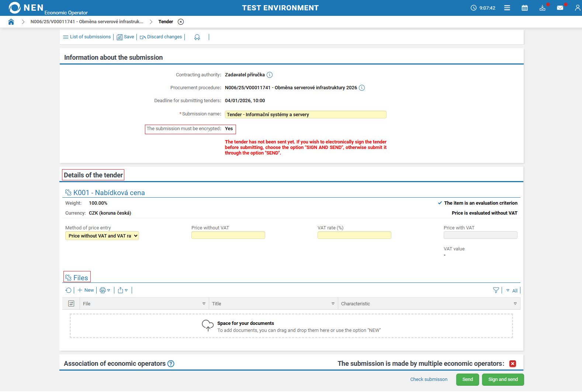Open the calendar icon in header
The width and height of the screenshot is (582, 392).
(524, 8)
